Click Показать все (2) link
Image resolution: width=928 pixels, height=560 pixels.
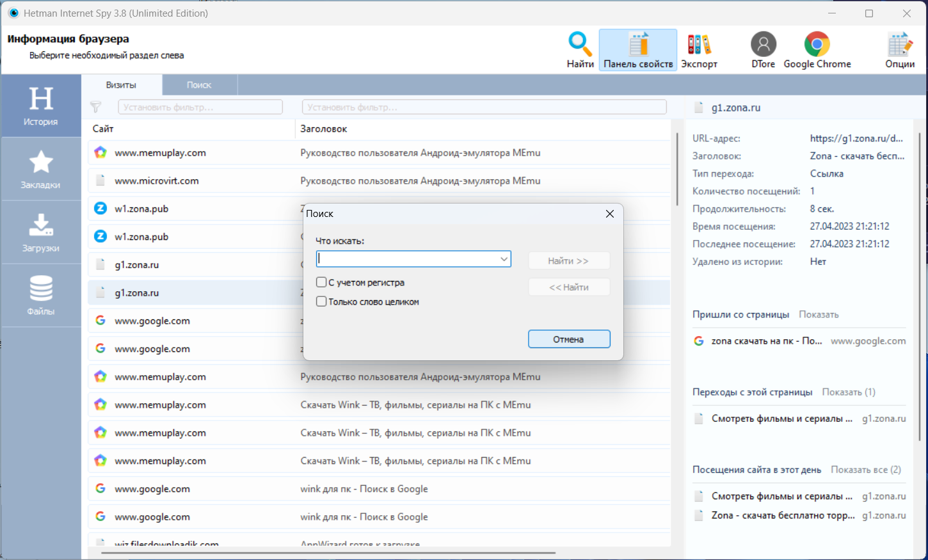pyautogui.click(x=866, y=470)
